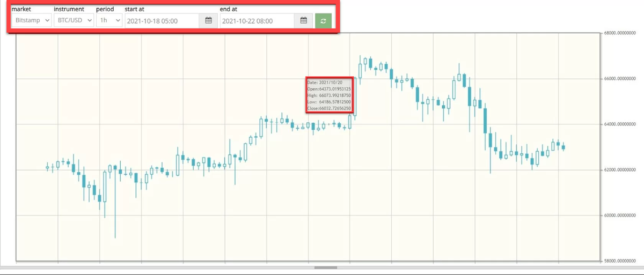Click the green refresh button
This screenshot has width=644, height=275.
(323, 21)
